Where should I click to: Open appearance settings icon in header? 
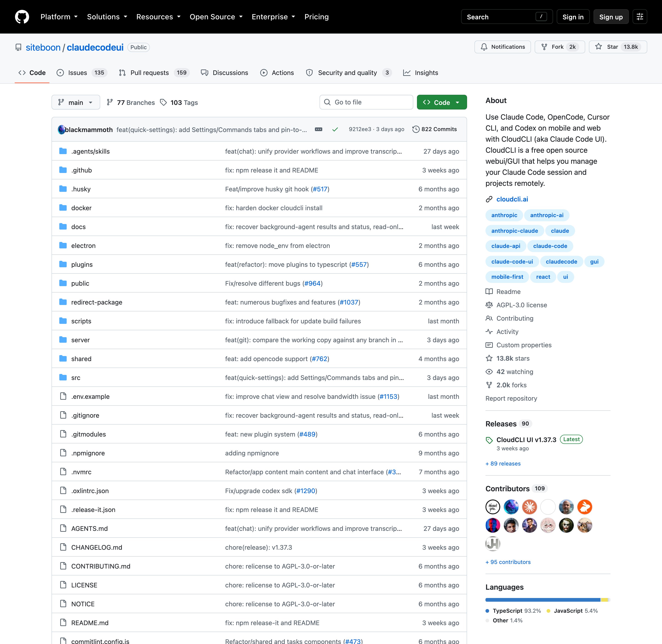tap(640, 17)
